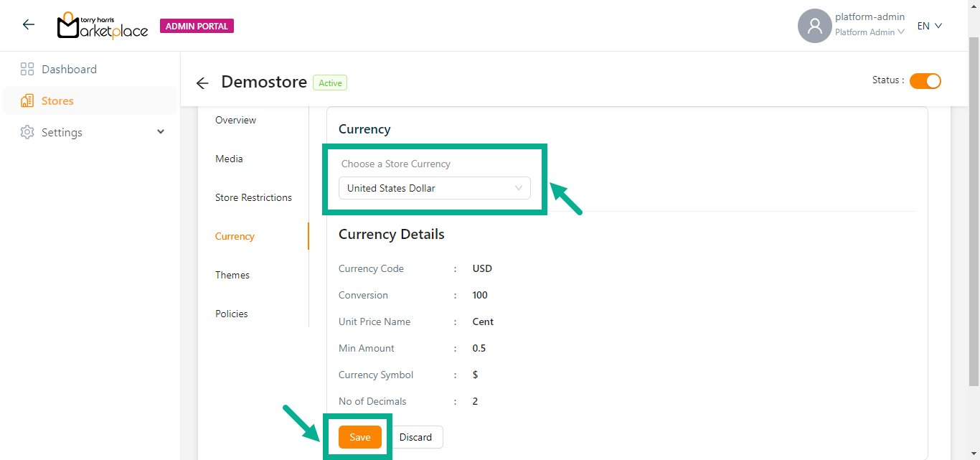Toggle the store Status switch
980x460 pixels.
click(x=925, y=81)
